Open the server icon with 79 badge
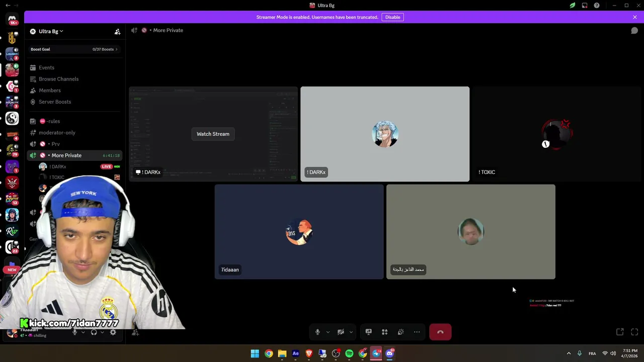This screenshot has width=644, height=362. pyautogui.click(x=12, y=150)
